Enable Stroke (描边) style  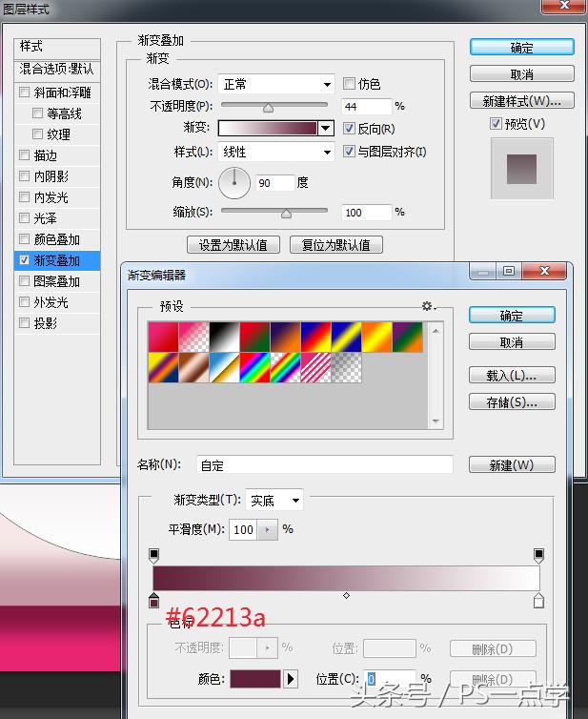[x=24, y=155]
